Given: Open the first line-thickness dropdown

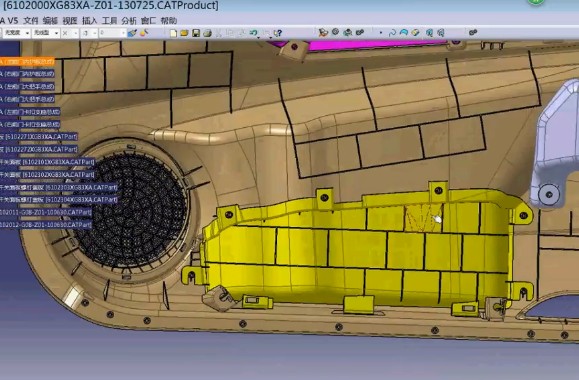Looking at the screenshot, I should tap(17, 33).
